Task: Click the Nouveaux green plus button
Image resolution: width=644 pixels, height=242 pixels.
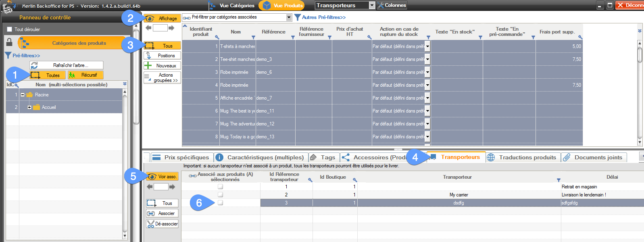Action: pos(162,66)
